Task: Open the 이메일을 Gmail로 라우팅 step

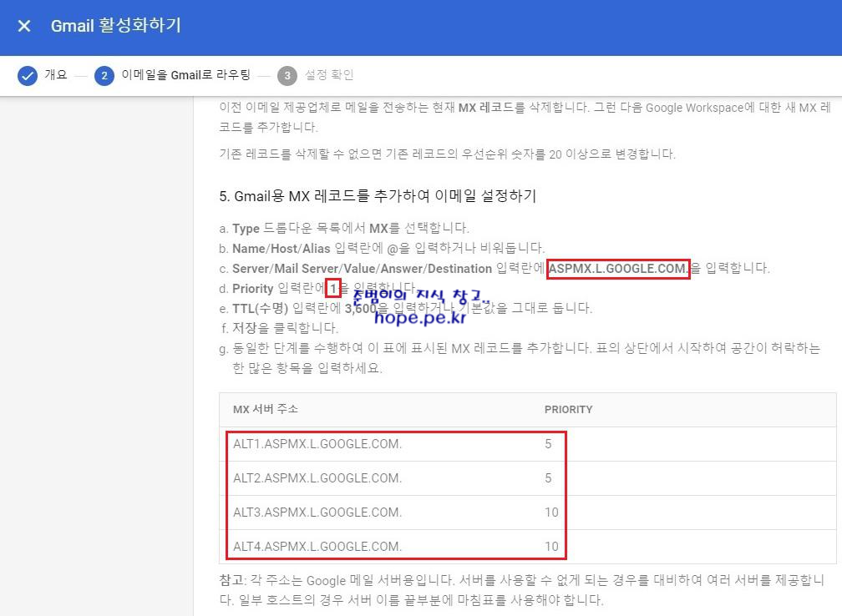Action: tap(185, 74)
